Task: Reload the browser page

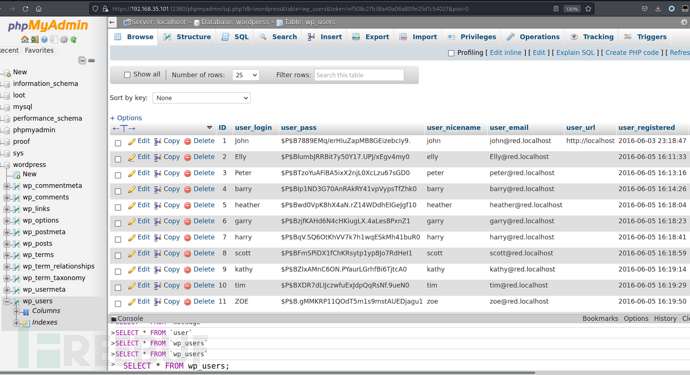Action: pyautogui.click(x=25, y=8)
